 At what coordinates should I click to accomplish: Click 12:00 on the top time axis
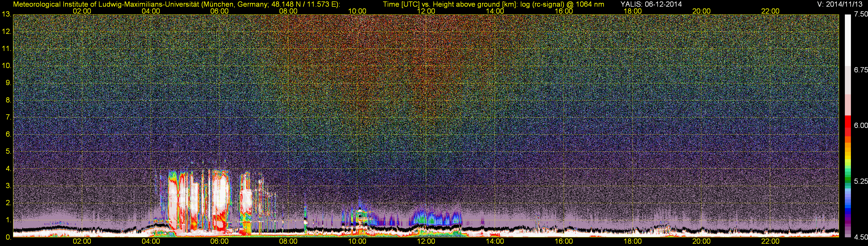(426, 11)
